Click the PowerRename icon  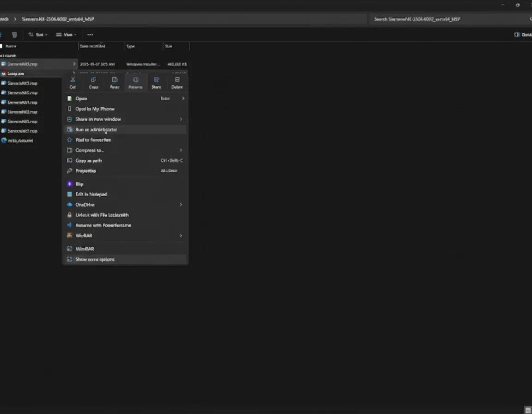[70, 225]
